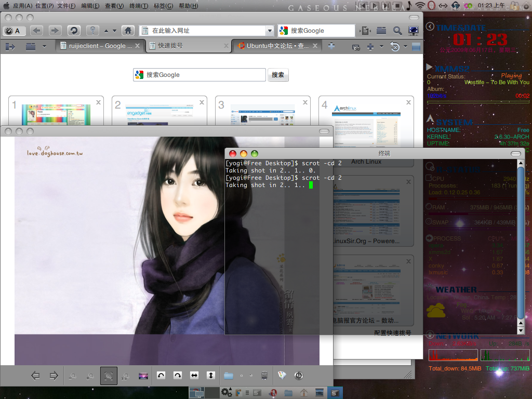Screen dimensions: 532x399
Task: Open 位置(P) menu
Action: (45, 6)
